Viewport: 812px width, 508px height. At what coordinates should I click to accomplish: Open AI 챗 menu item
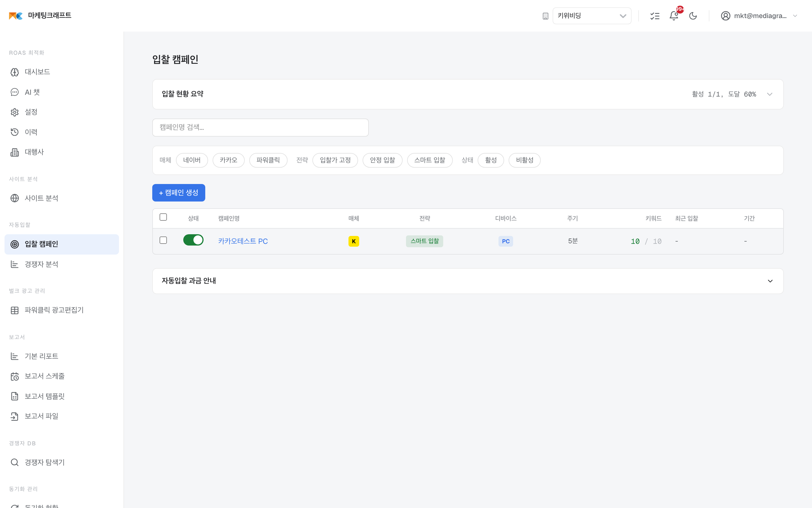[x=62, y=92]
